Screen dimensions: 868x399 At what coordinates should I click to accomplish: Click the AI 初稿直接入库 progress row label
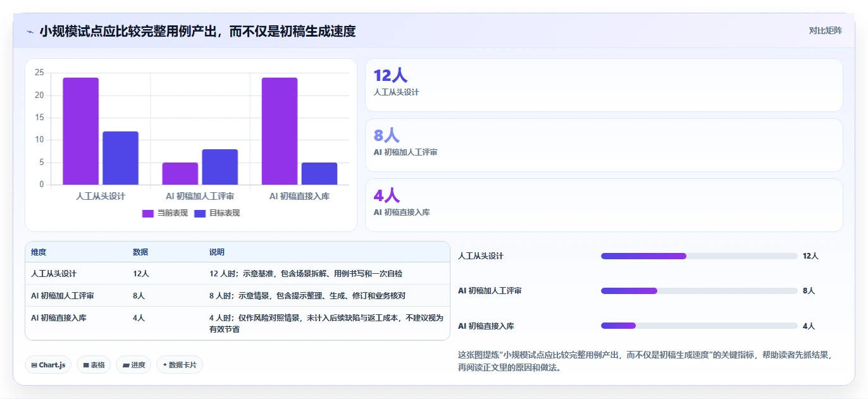pos(486,326)
